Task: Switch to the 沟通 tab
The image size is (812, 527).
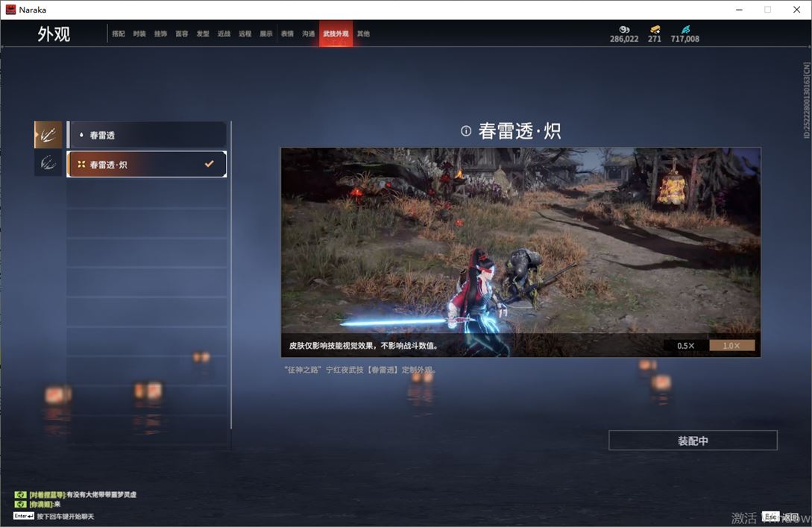Action: [309, 34]
